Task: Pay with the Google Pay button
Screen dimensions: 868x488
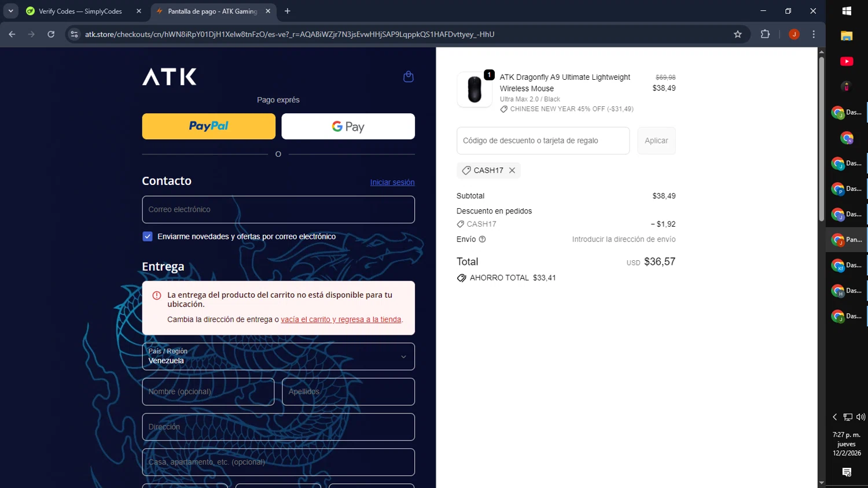Action: 348,126
